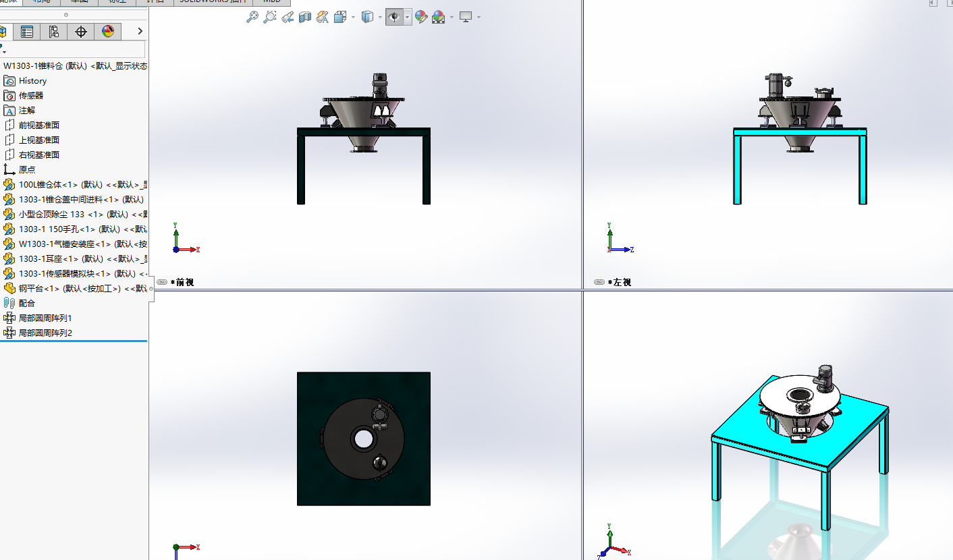The height and width of the screenshot is (560, 953).
Task: Toggle the Hide/Show Items eye button
Action: [394, 17]
